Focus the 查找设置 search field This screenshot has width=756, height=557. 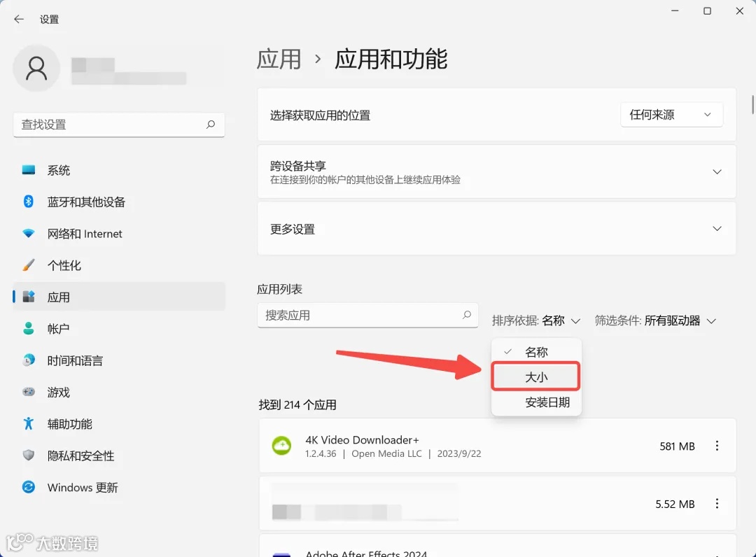(x=118, y=125)
